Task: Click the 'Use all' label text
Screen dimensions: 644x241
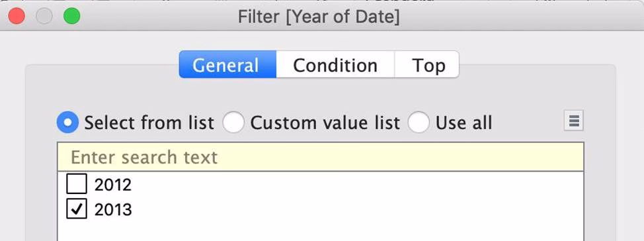Action: pos(463,122)
